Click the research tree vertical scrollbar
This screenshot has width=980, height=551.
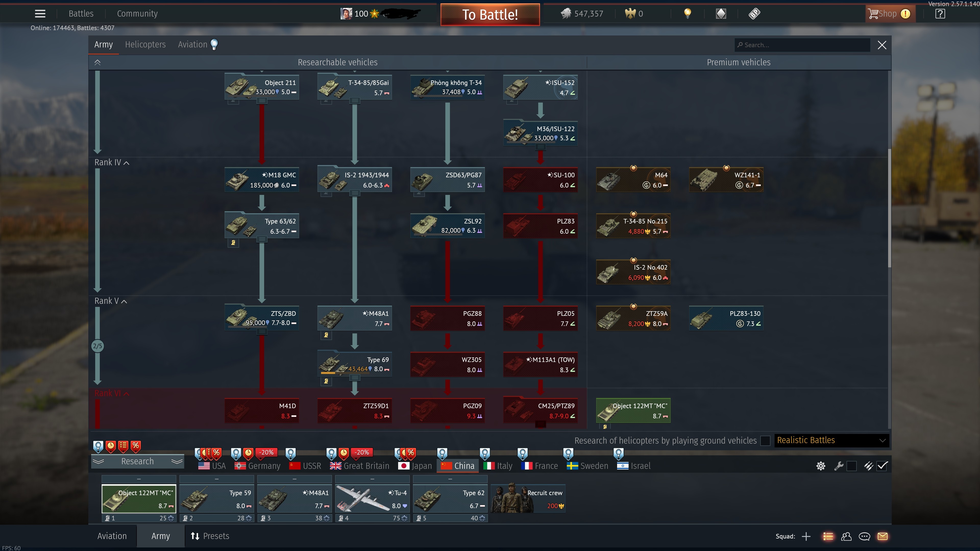[889, 208]
